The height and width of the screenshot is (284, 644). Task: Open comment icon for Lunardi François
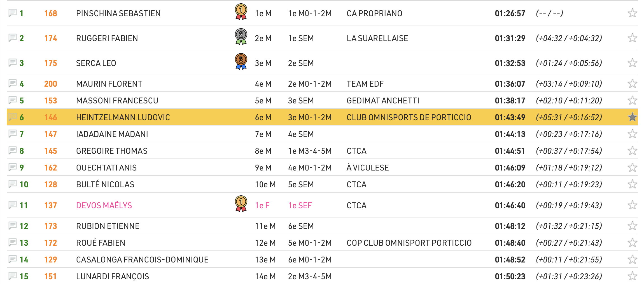click(12, 276)
